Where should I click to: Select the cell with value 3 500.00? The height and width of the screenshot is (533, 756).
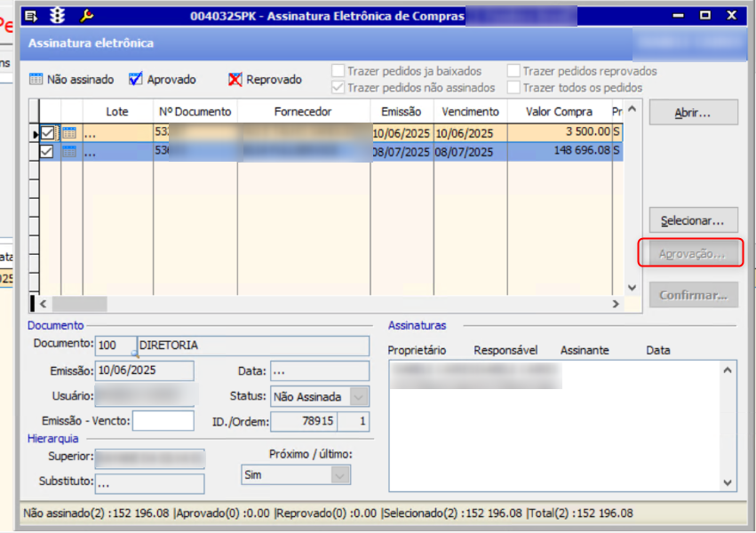click(560, 132)
